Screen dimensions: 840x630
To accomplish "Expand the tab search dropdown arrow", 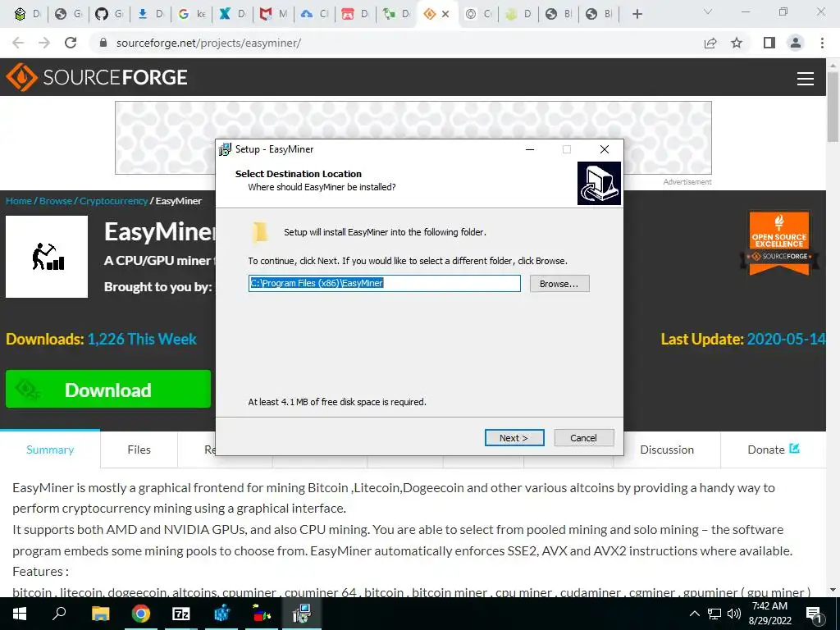I will coord(708,11).
